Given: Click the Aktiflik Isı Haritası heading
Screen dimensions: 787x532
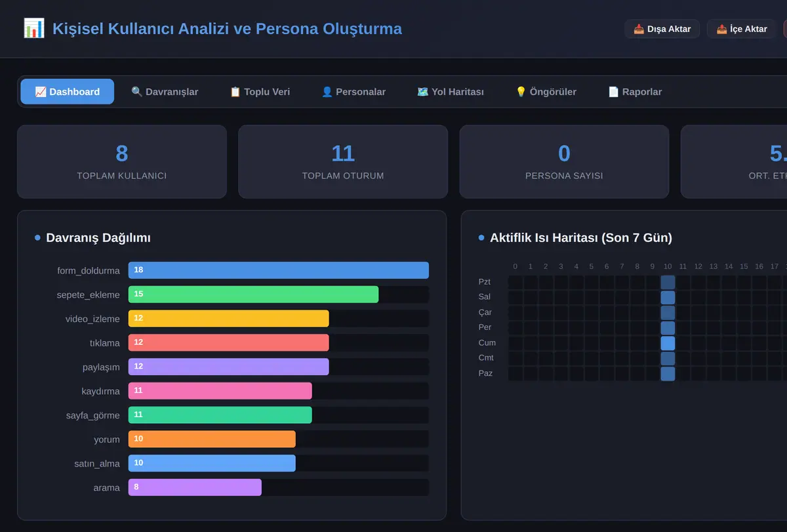Looking at the screenshot, I should click(581, 237).
